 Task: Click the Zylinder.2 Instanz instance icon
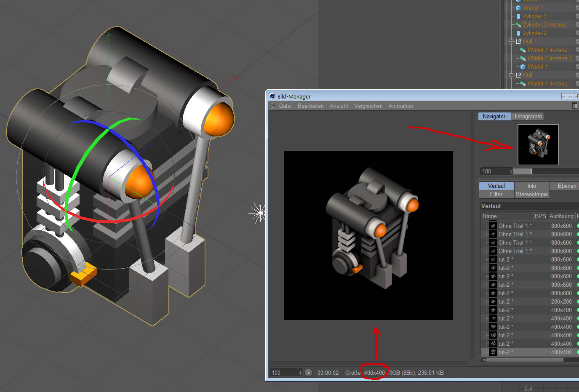518,24
